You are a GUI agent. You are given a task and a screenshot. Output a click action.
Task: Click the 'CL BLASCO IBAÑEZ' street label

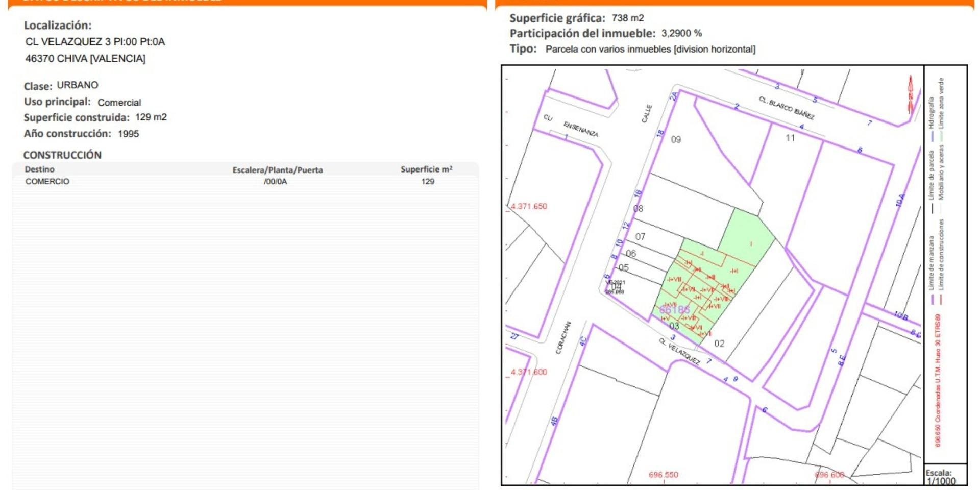[x=786, y=108]
